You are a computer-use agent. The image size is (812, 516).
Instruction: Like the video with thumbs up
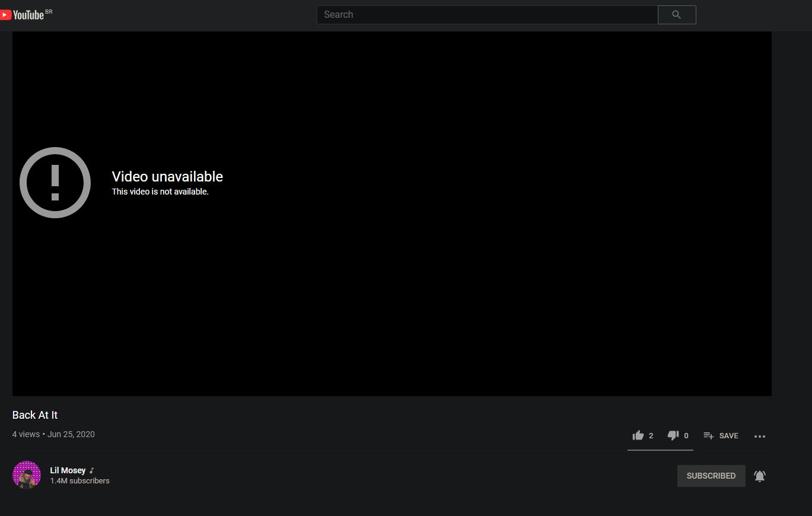tap(638, 435)
